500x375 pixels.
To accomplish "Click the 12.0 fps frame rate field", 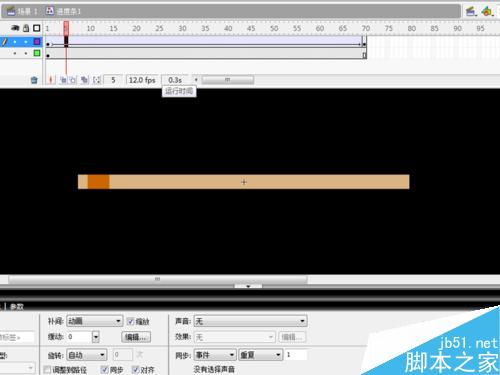I will coord(142,80).
